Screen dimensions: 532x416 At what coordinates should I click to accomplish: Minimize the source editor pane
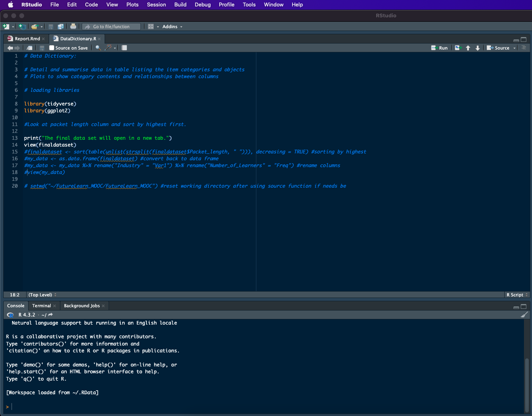click(x=516, y=40)
